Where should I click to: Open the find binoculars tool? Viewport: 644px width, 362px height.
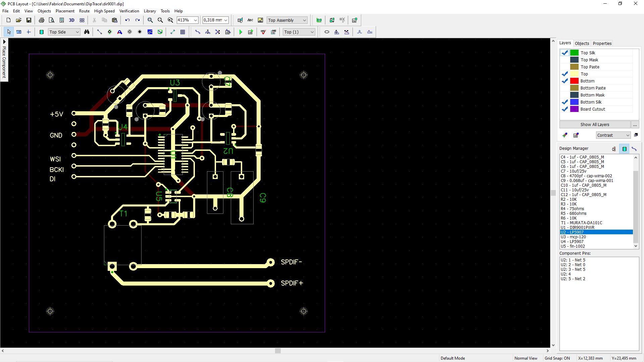87,32
